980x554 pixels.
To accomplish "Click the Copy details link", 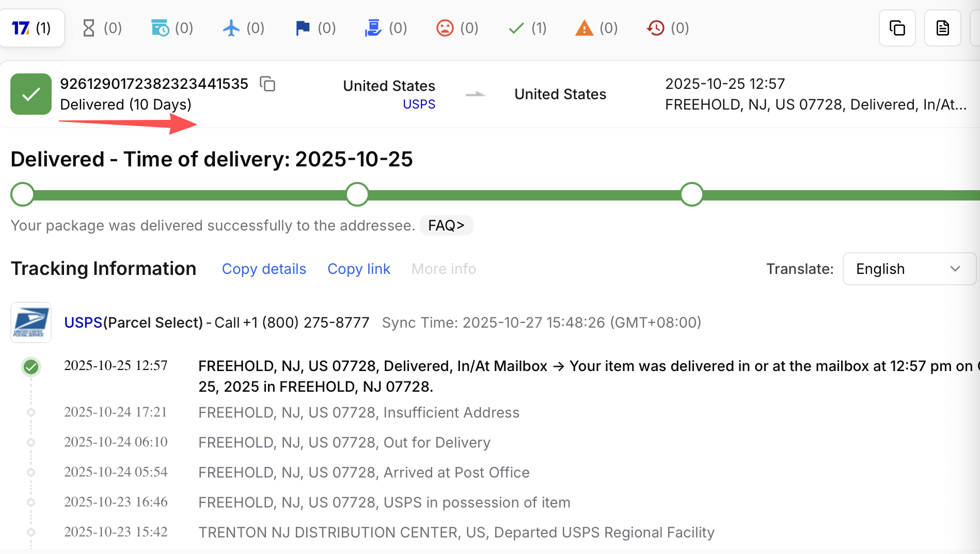I will coord(264,269).
